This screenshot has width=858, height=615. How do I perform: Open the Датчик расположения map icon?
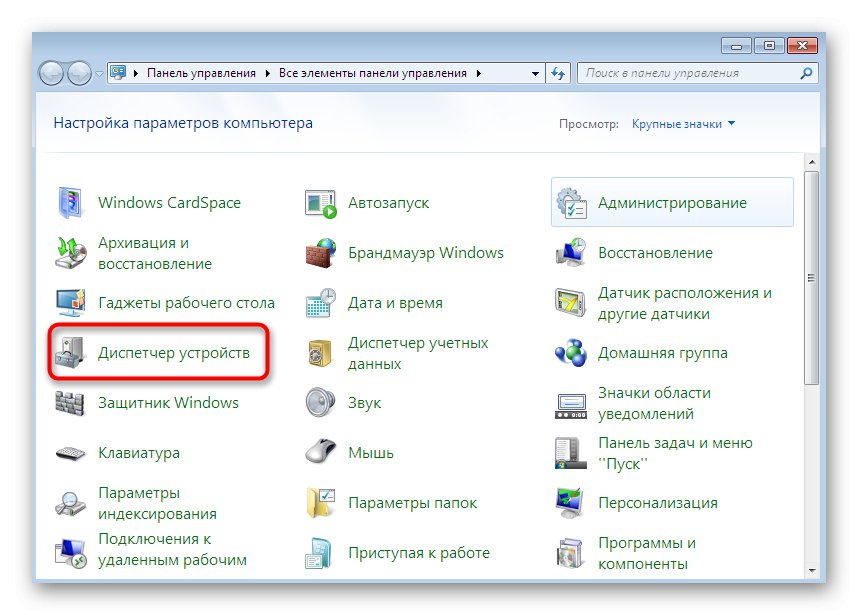(571, 303)
